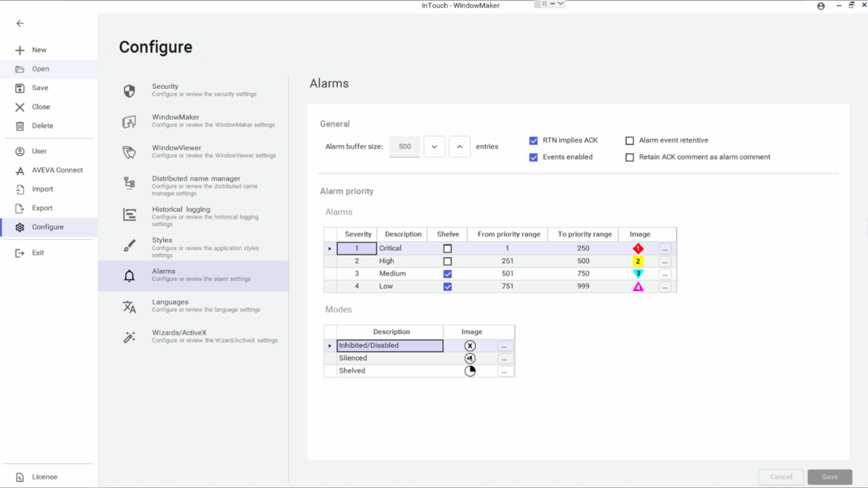
Task: Click the gear icon beside Configure
Action: 20,227
